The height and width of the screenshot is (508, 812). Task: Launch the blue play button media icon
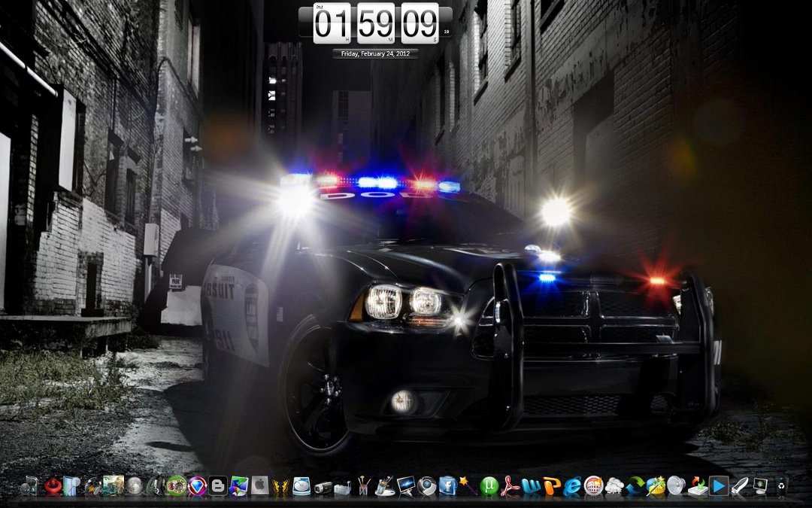point(719,485)
